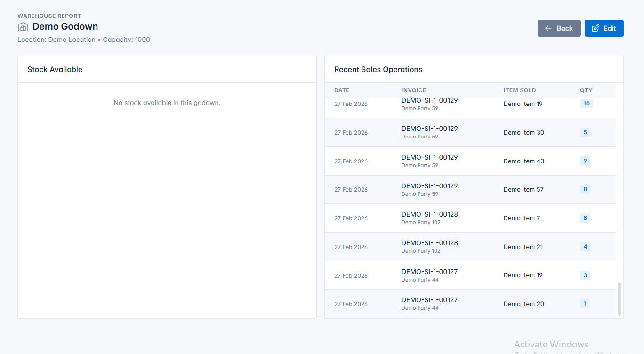Click the Demo Item 7 cell
This screenshot has width=644, height=354.
pos(522,218)
